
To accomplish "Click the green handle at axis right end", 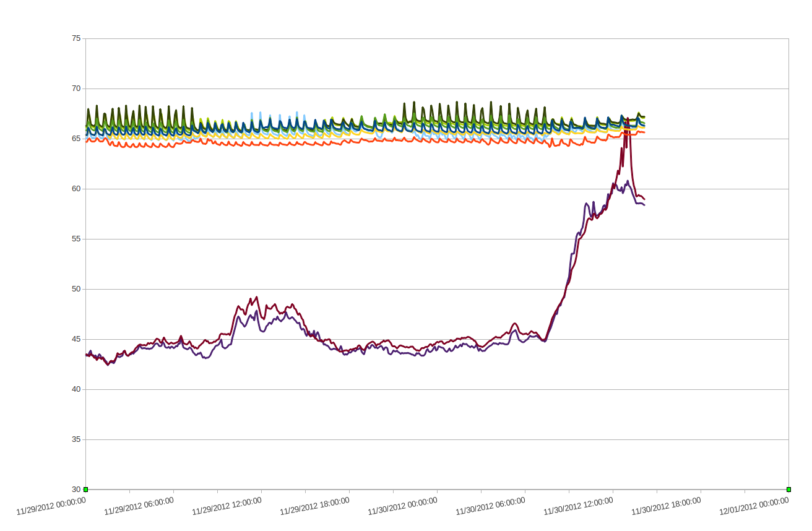I will click(789, 490).
